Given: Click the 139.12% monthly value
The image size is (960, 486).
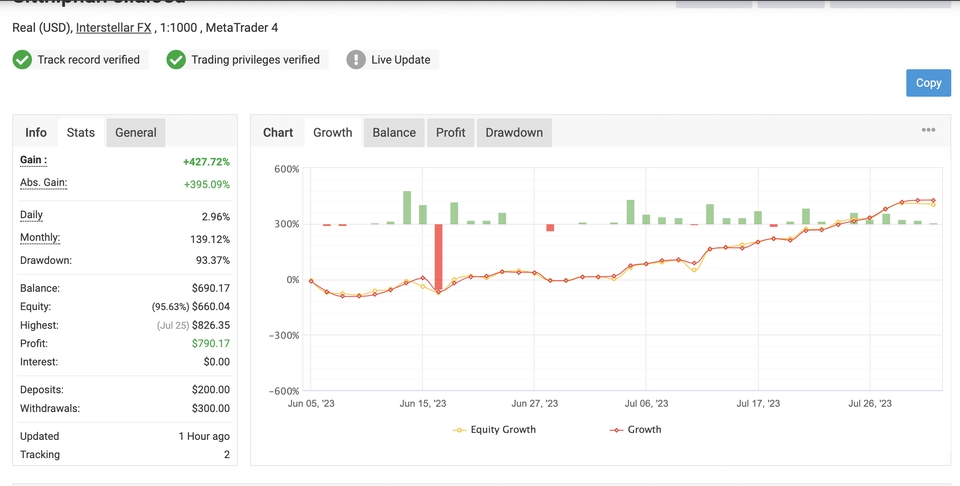Looking at the screenshot, I should tap(210, 239).
